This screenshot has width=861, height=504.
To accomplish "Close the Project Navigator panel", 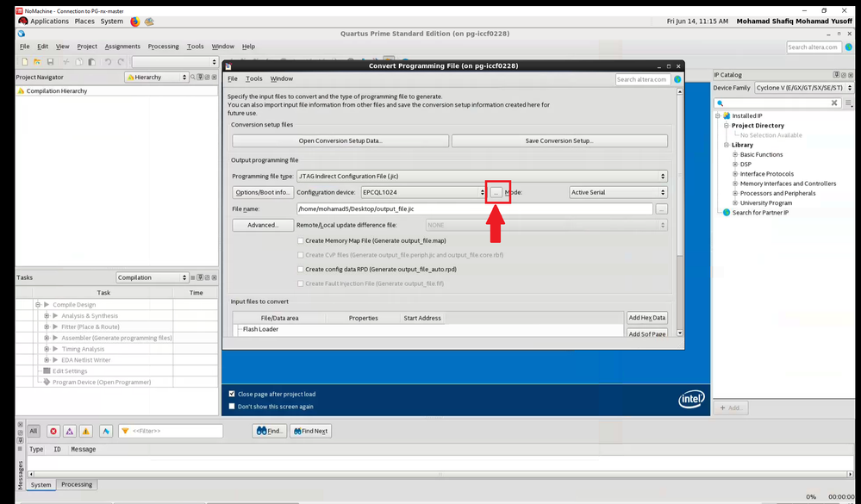I will click(x=214, y=78).
